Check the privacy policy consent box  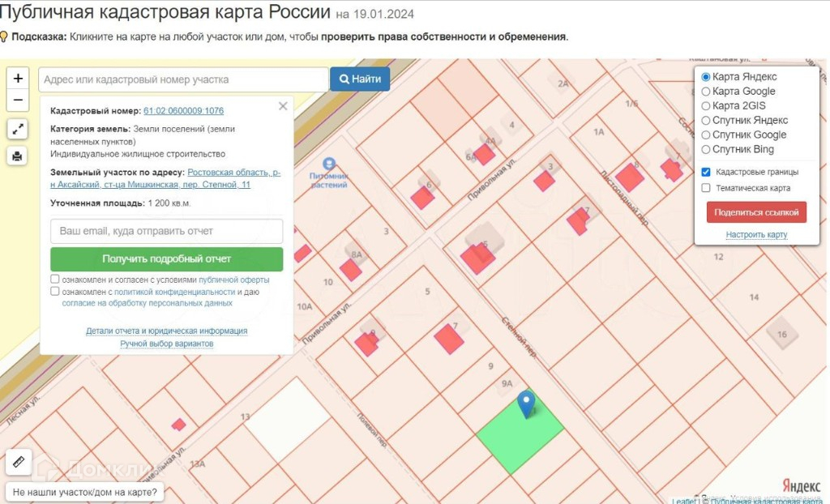pyautogui.click(x=55, y=291)
